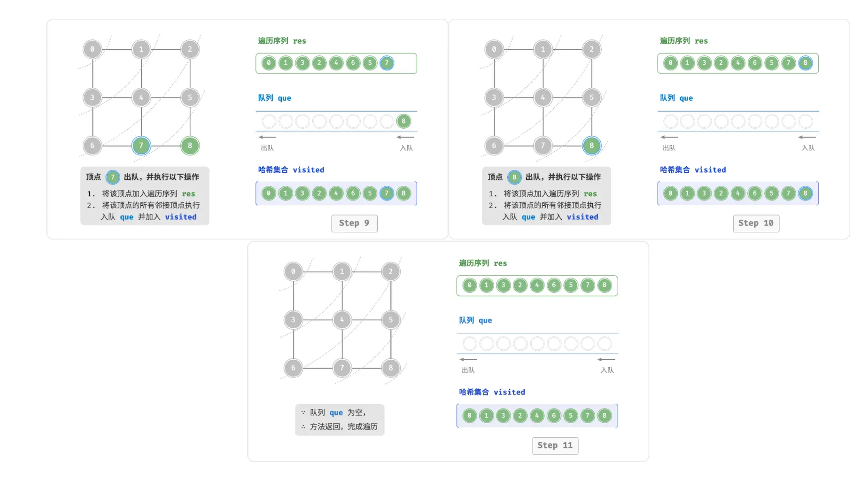Click the empty queue row in Step 11
This screenshot has width=868, height=478.
537,344
